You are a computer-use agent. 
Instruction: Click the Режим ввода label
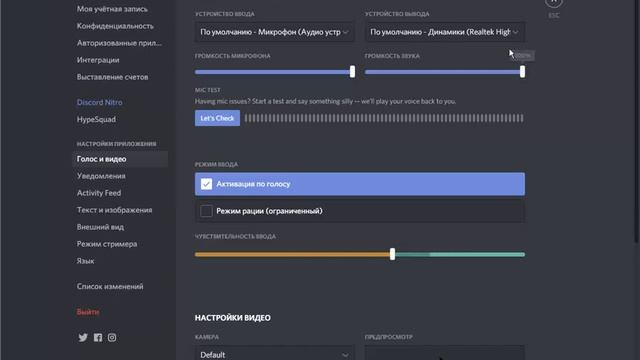(216, 164)
